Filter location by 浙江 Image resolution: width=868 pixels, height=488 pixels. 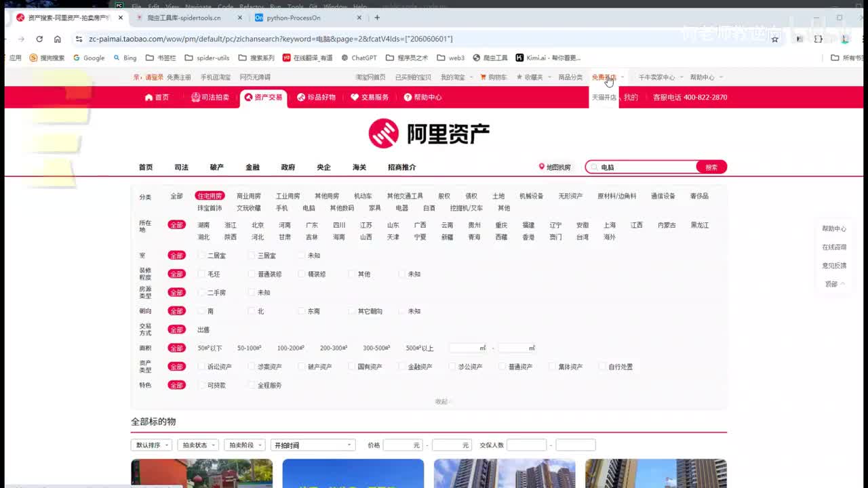[x=231, y=225]
